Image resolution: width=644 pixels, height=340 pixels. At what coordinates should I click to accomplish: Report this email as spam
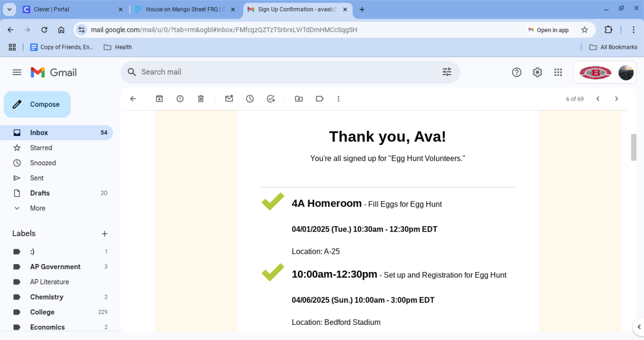coord(180,99)
